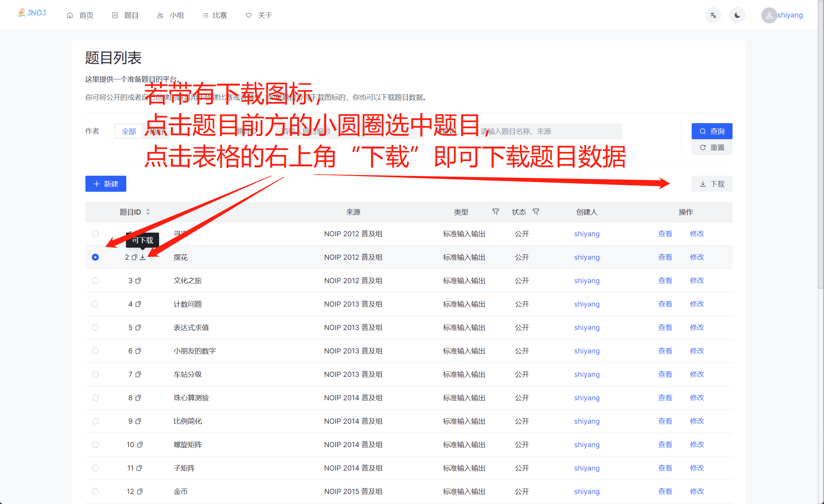Image resolution: width=824 pixels, height=504 pixels.
Task: Click the problem title 表达式求值
Action: pyautogui.click(x=191, y=327)
